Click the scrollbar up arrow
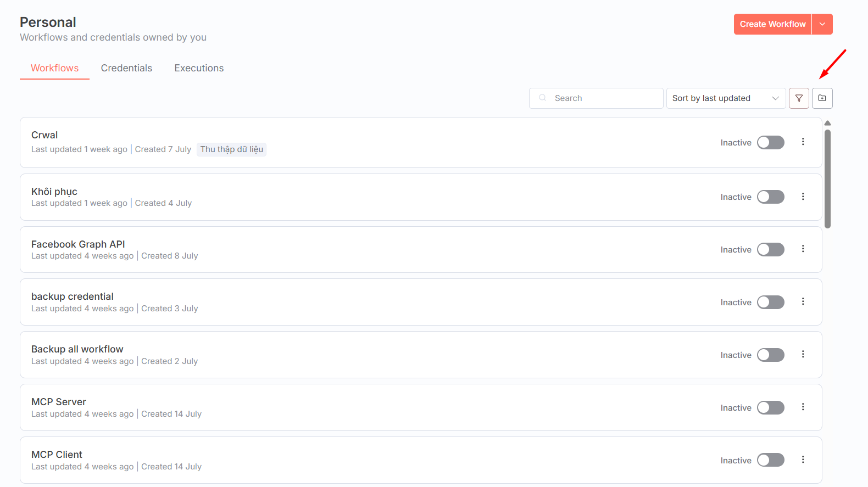This screenshot has width=868, height=487. pyautogui.click(x=827, y=123)
